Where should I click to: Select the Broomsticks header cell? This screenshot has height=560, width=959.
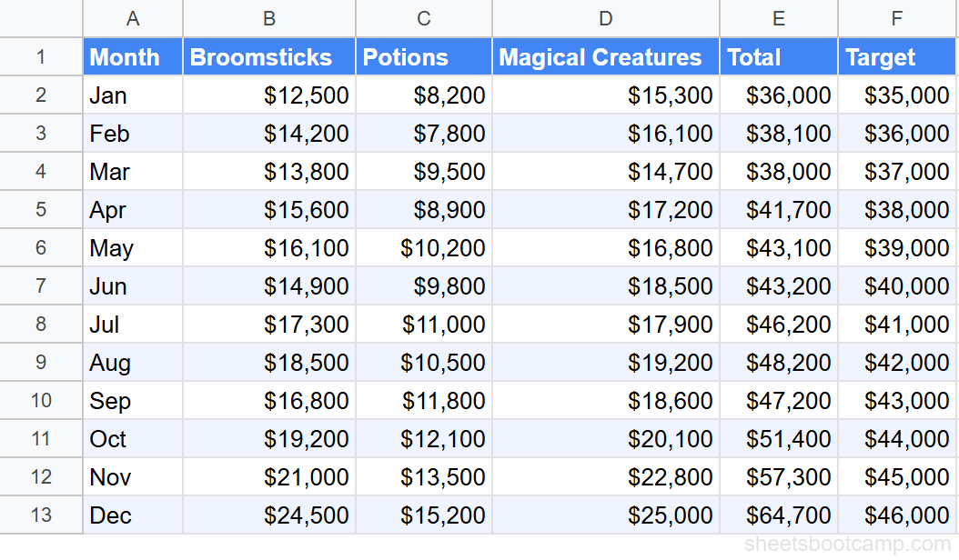click(x=269, y=57)
